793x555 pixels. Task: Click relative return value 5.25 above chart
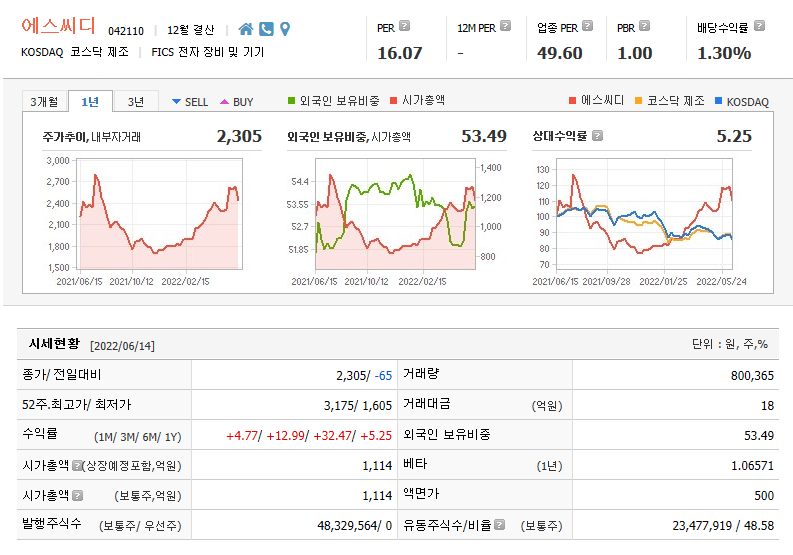coord(734,136)
